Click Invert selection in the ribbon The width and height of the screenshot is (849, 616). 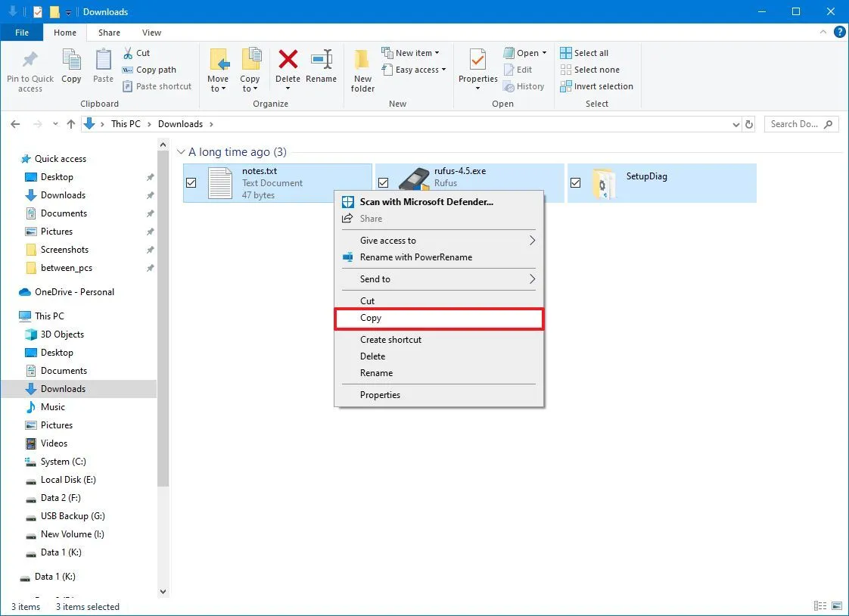click(x=597, y=86)
